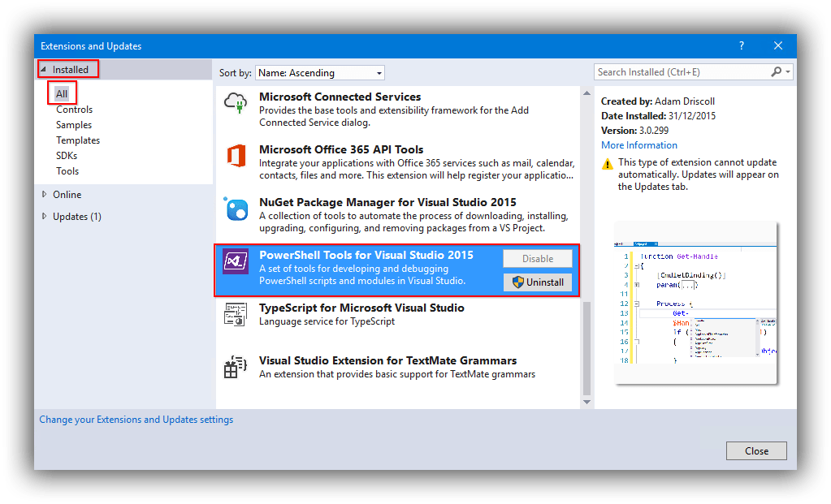Select the All category
831x504 pixels.
pos(62,93)
